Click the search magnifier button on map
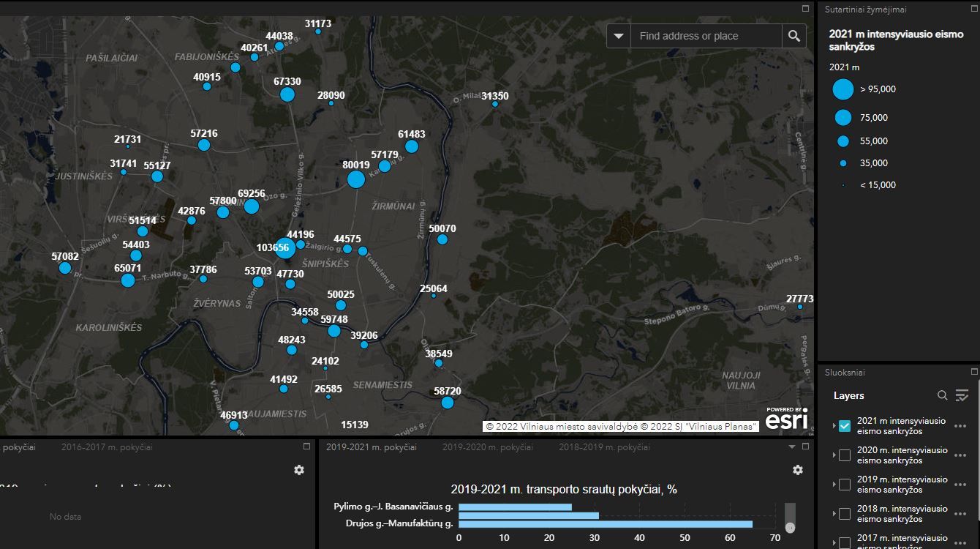980x549 pixels. pyautogui.click(x=794, y=36)
